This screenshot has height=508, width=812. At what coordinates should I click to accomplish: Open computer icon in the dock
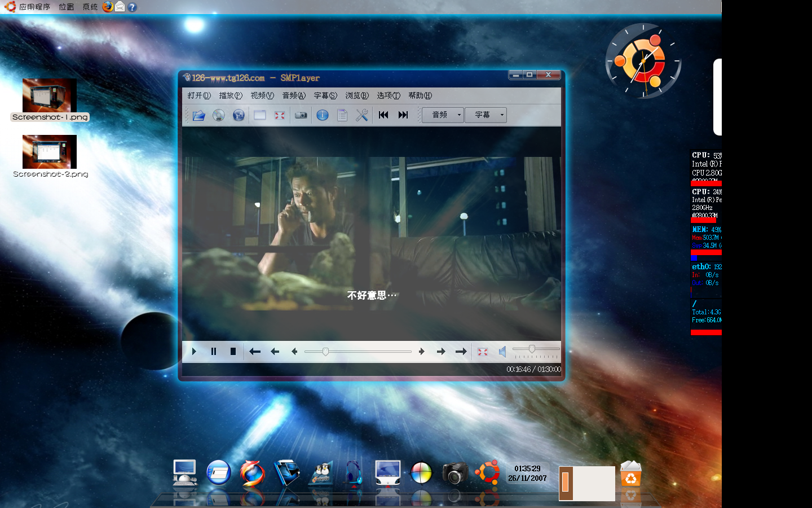(185, 473)
